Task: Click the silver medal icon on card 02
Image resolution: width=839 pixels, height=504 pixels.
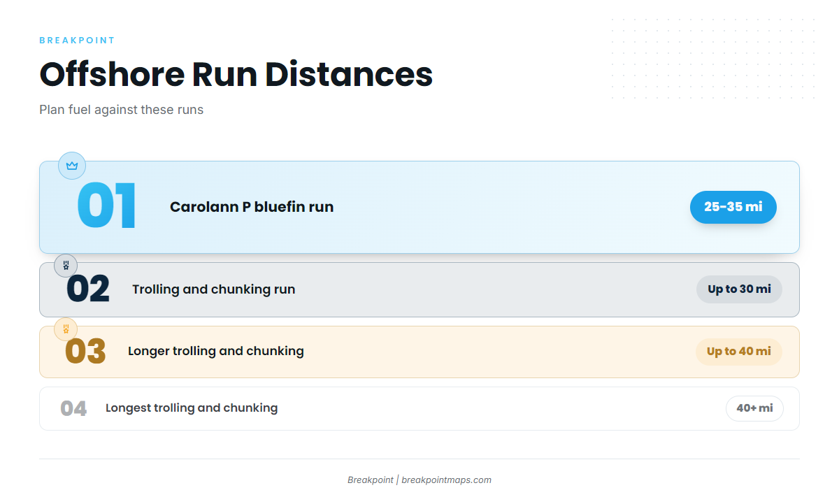Action: [x=66, y=266]
